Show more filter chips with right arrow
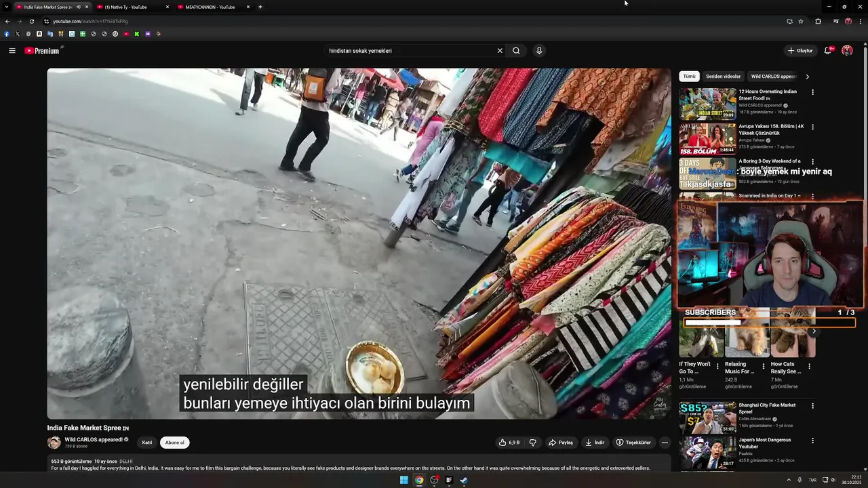Screen dimensions: 868x488 pyautogui.click(x=807, y=77)
